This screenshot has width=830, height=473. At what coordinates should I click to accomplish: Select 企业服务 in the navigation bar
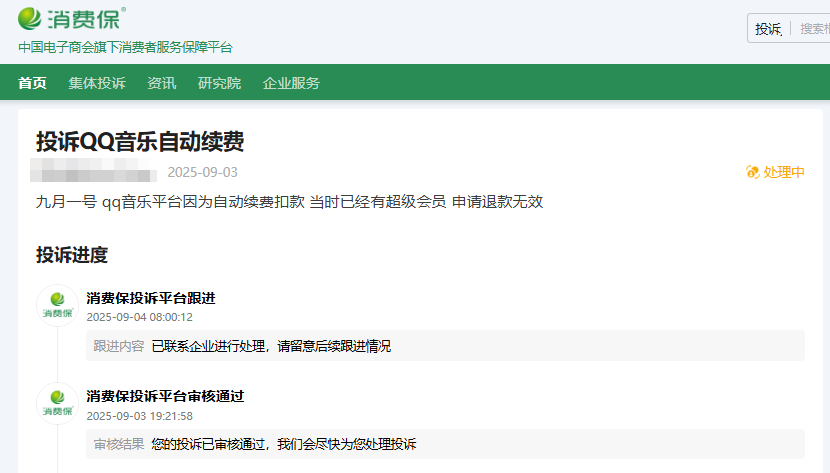pos(291,83)
